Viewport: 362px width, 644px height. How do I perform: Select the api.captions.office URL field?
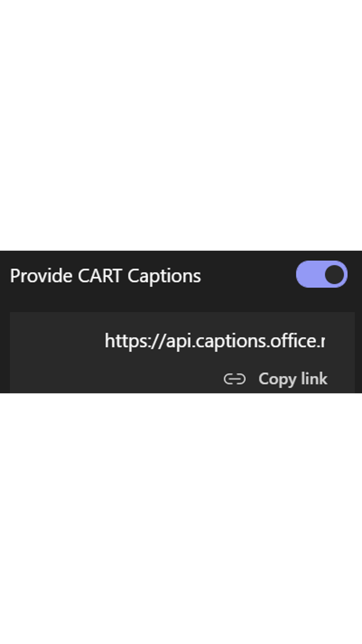point(215,341)
